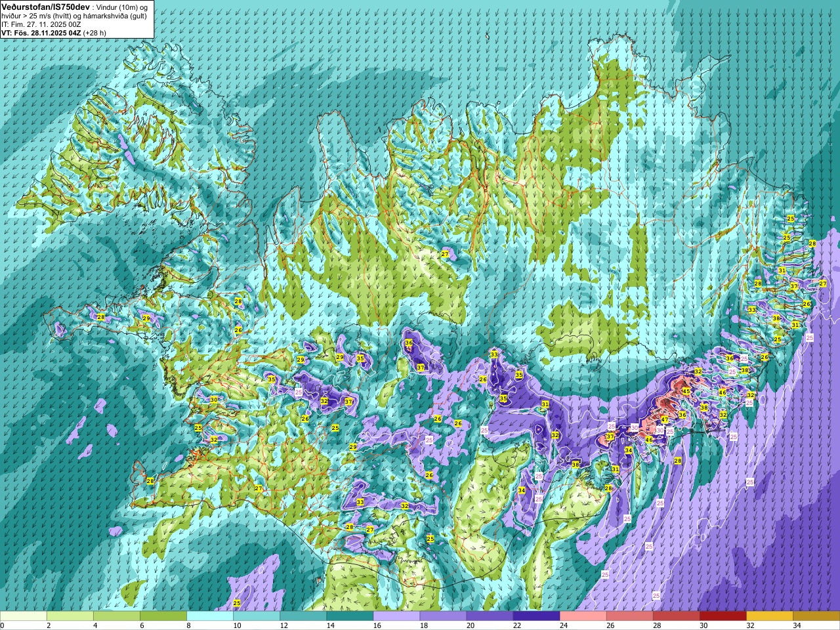Screen dimensions: 840x630
Task: Click the 'hámarkshviða (gult)' legend text
Action: [115, 16]
